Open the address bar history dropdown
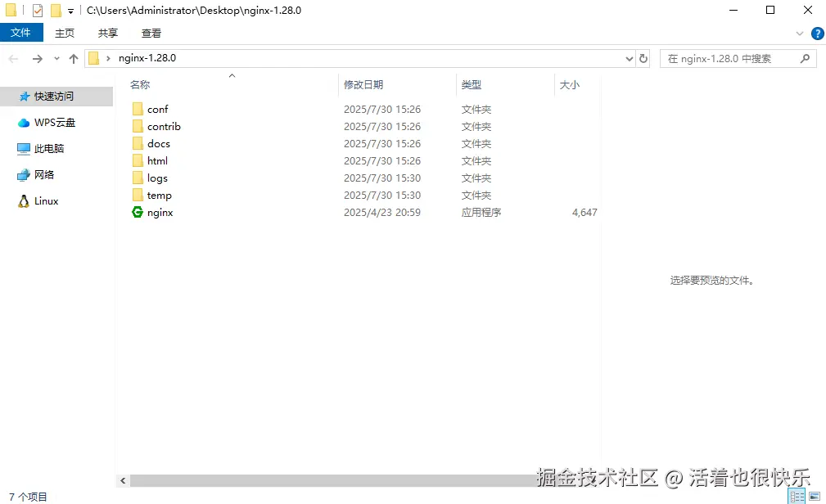 tap(628, 58)
